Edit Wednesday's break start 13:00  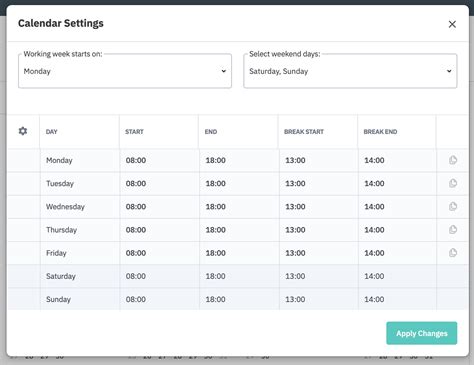point(295,207)
